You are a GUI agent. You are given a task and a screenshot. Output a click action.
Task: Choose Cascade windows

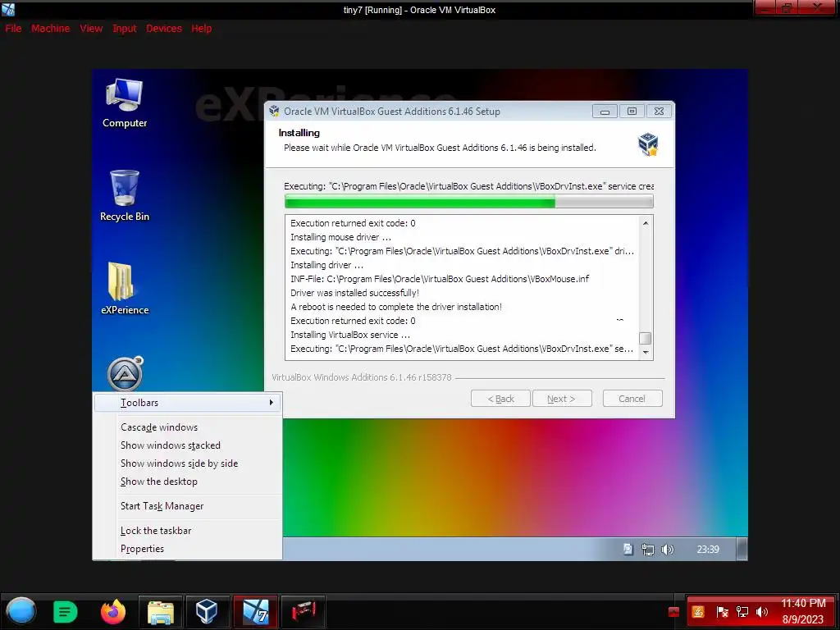pos(188,427)
